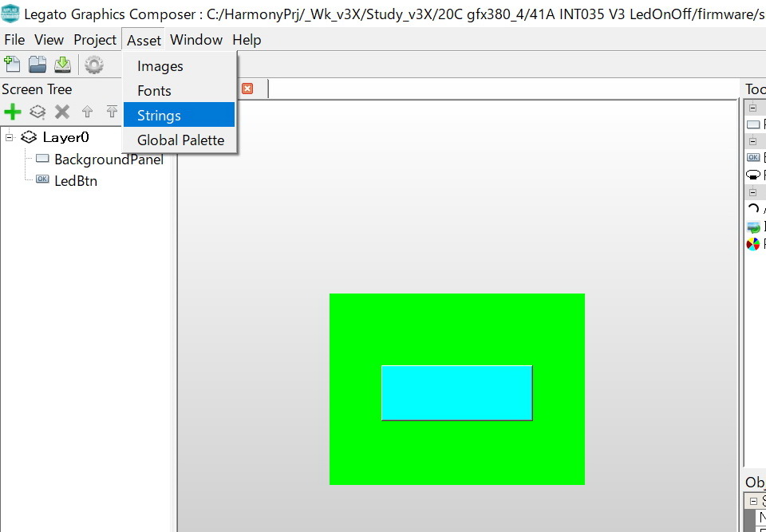Select BackgroundPanel in the Screen Tree

pyautogui.click(x=109, y=160)
